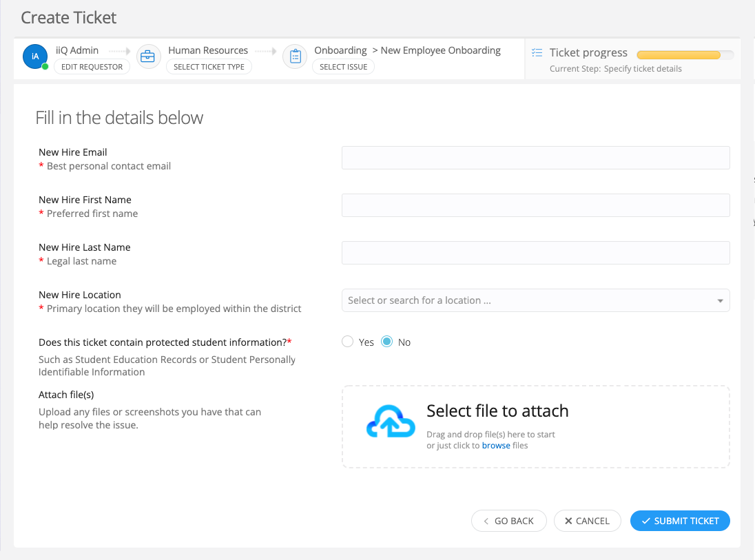Click the browse link to attach files
The image size is (755, 560).
(496, 446)
